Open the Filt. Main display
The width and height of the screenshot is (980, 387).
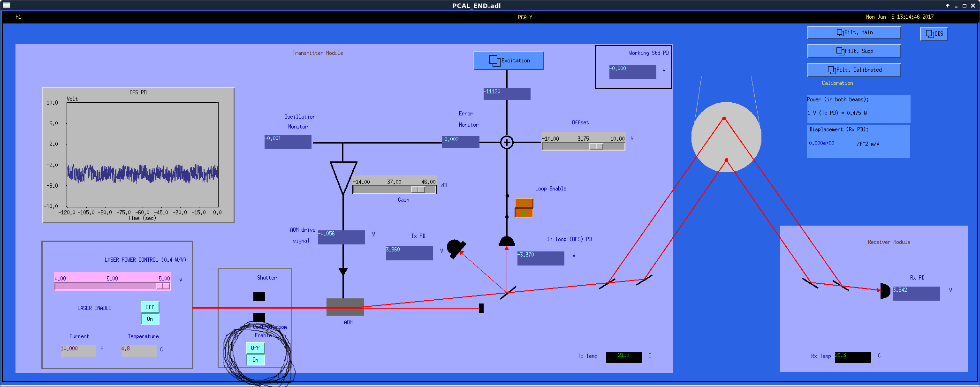pos(854,32)
